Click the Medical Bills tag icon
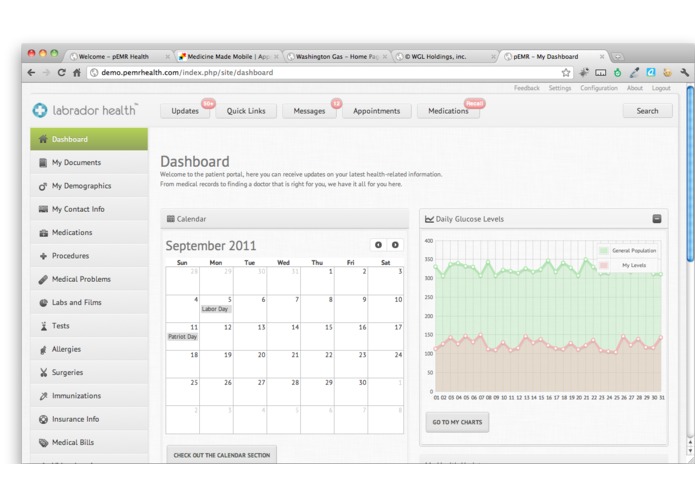Image resolution: width=695 pixels, height=494 pixels. 43,443
